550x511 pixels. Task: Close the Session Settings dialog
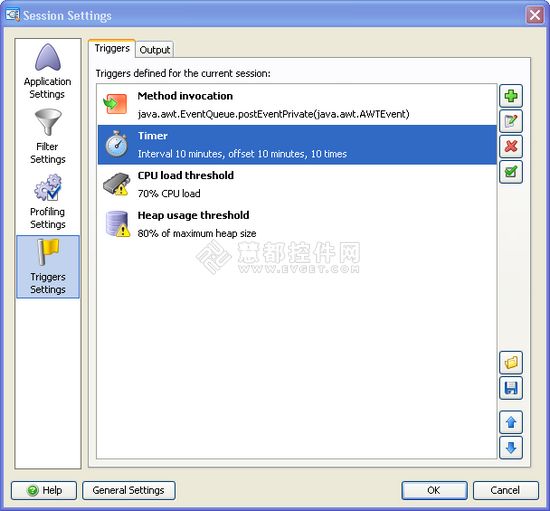click(535, 15)
